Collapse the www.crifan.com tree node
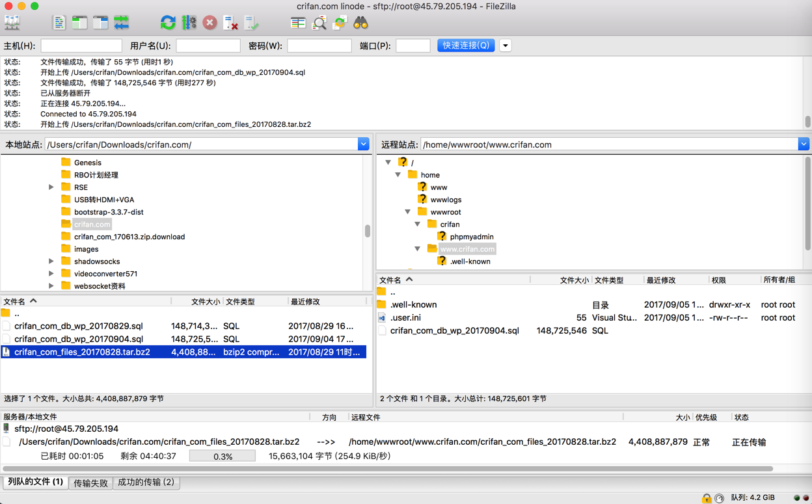 click(418, 249)
